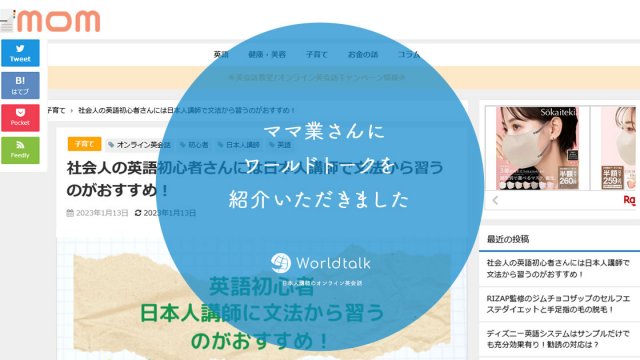Image resolution: width=640 pixels, height=360 pixels.
Task: Click the Feedly RSS icon
Action: pos(20,145)
